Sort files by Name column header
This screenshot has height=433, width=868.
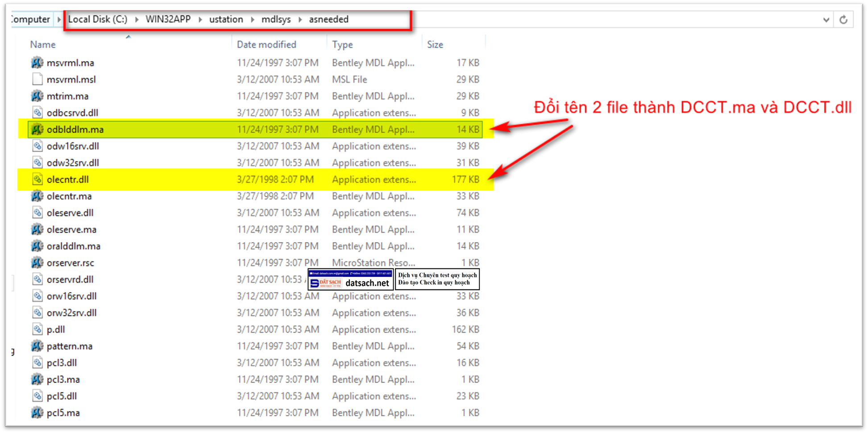[43, 45]
